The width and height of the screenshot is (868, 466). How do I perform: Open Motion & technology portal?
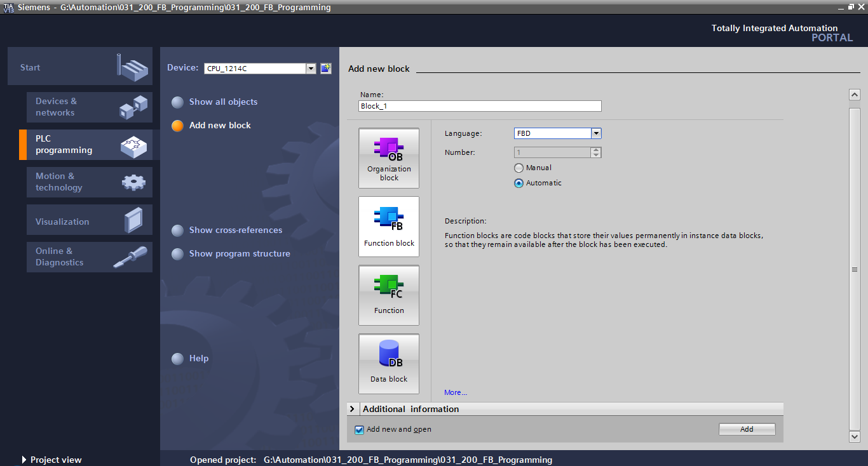point(90,182)
